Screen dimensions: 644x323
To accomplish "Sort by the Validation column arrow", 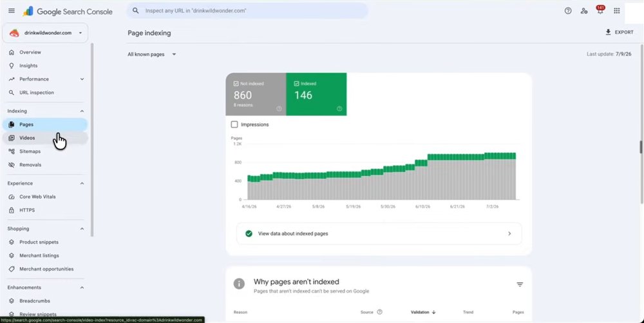I will pos(433,312).
